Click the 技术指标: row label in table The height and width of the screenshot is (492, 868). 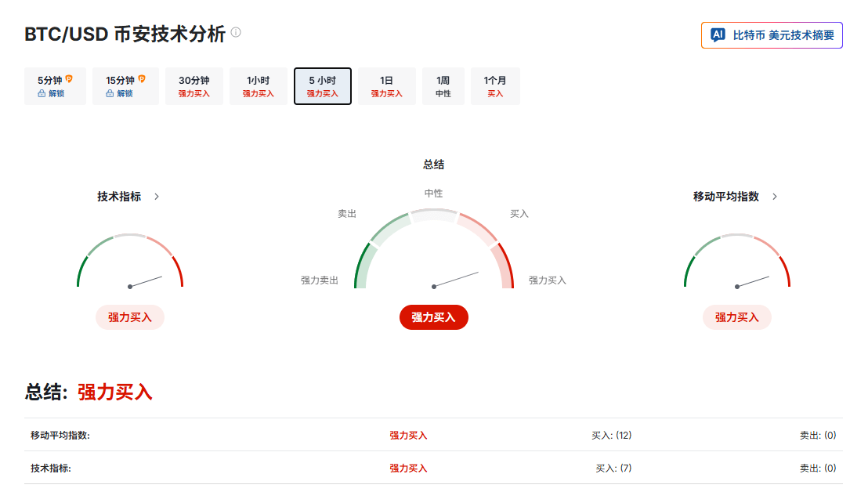tap(51, 468)
